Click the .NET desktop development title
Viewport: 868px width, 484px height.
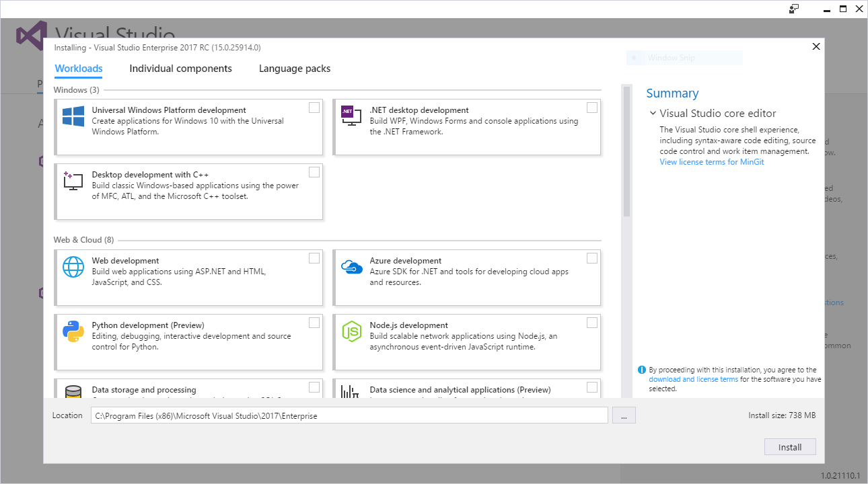pos(419,110)
